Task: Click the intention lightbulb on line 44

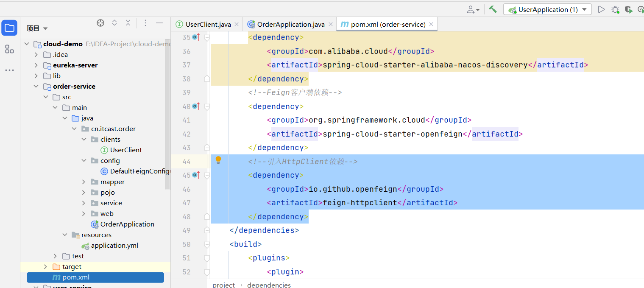Action: [x=218, y=160]
